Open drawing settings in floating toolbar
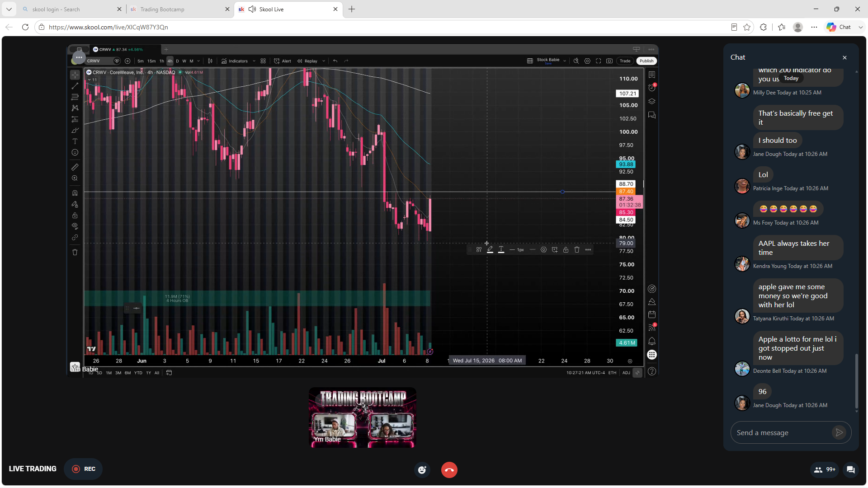868x488 pixels. point(543,249)
